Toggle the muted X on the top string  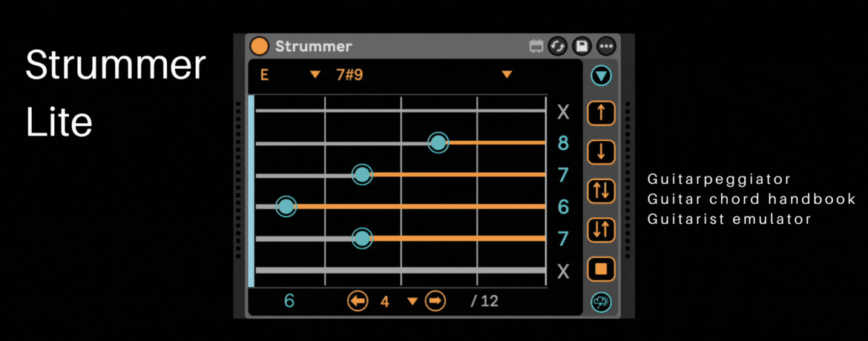pos(563,113)
